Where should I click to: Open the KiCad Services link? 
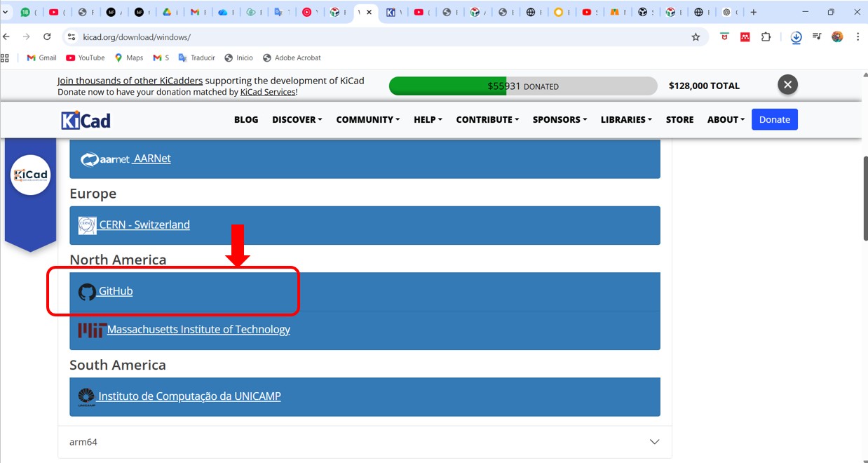268,92
